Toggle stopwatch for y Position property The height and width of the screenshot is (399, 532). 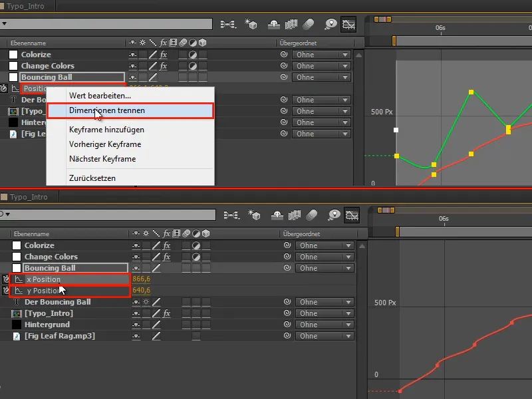tap(6, 291)
